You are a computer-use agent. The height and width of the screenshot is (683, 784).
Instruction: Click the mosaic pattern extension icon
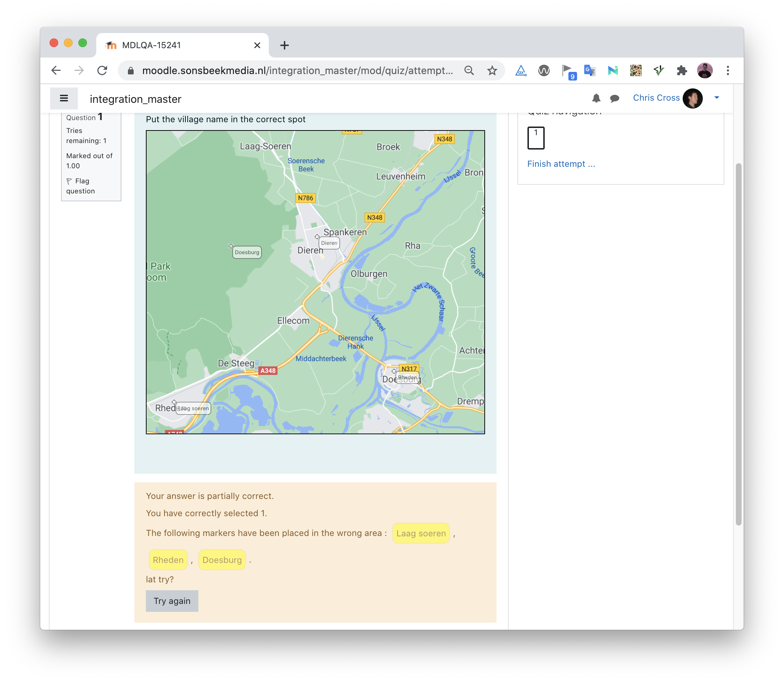click(x=636, y=70)
